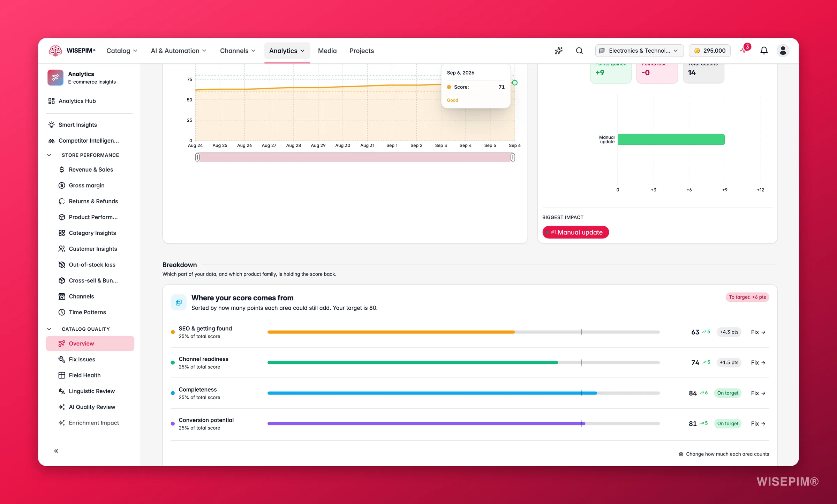
Task: Open the activity pulse icon with badge 3
Action: [744, 50]
